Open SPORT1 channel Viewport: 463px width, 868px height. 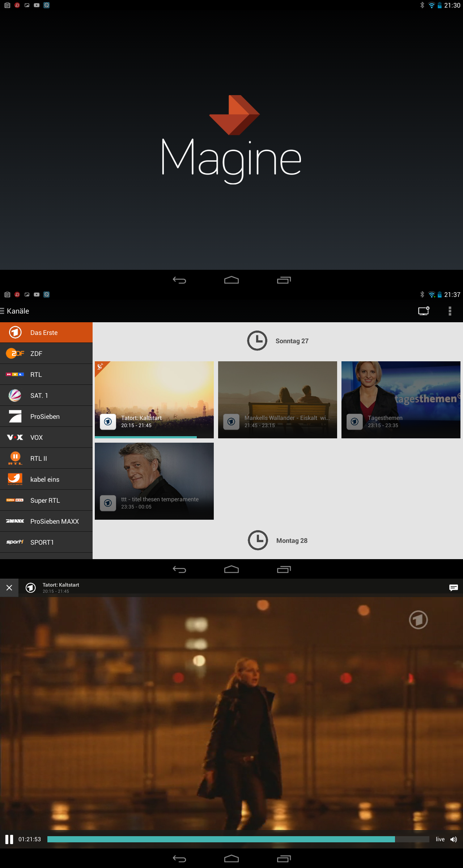(46, 542)
